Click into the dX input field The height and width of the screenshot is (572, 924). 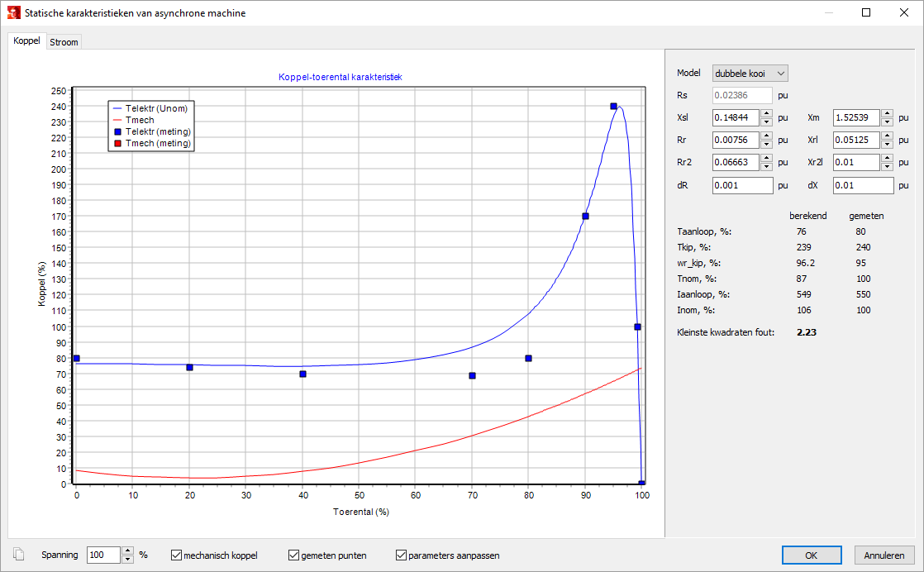click(x=863, y=186)
